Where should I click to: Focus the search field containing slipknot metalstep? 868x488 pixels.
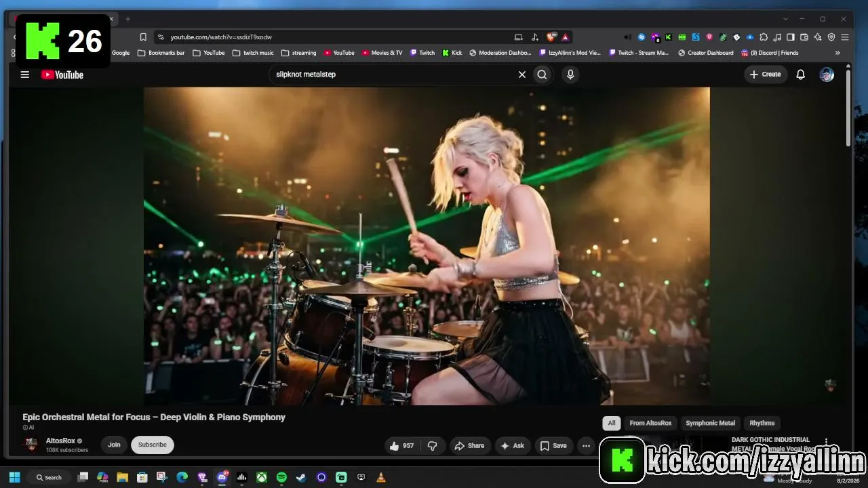pos(393,75)
